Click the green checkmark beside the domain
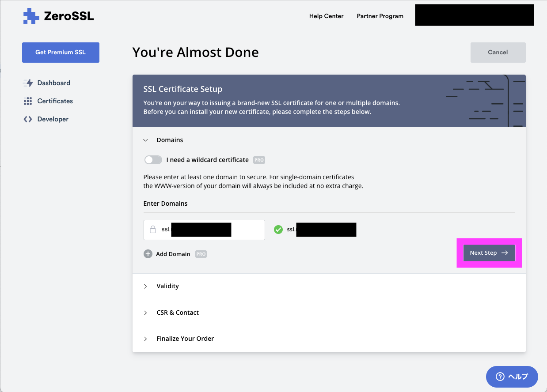This screenshot has height=392, width=547. (x=278, y=229)
